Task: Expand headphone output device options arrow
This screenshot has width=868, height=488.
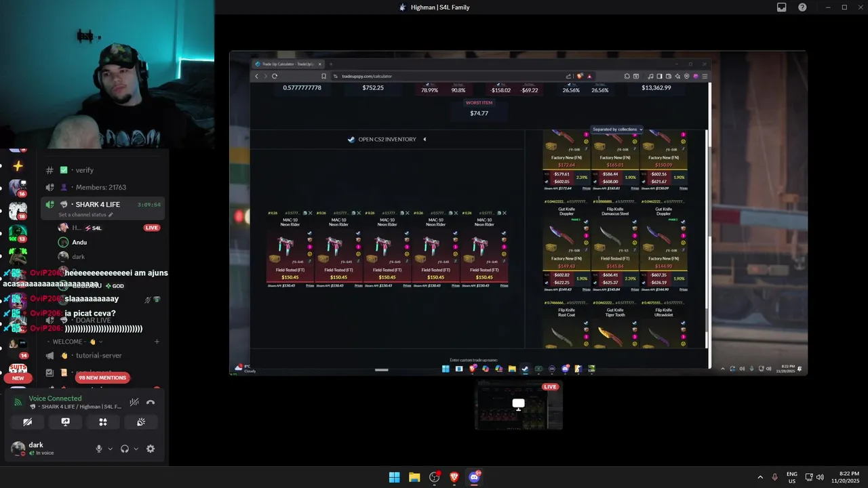Action: pos(136,449)
